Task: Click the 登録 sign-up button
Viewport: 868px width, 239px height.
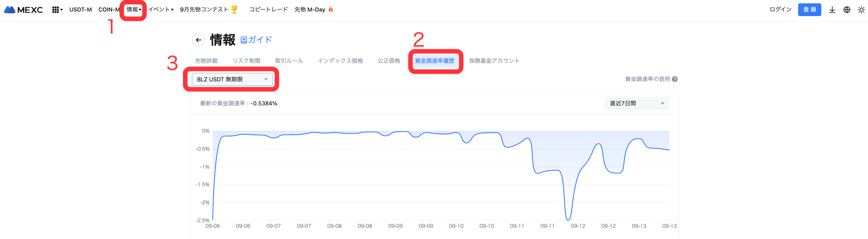Action: (x=809, y=10)
